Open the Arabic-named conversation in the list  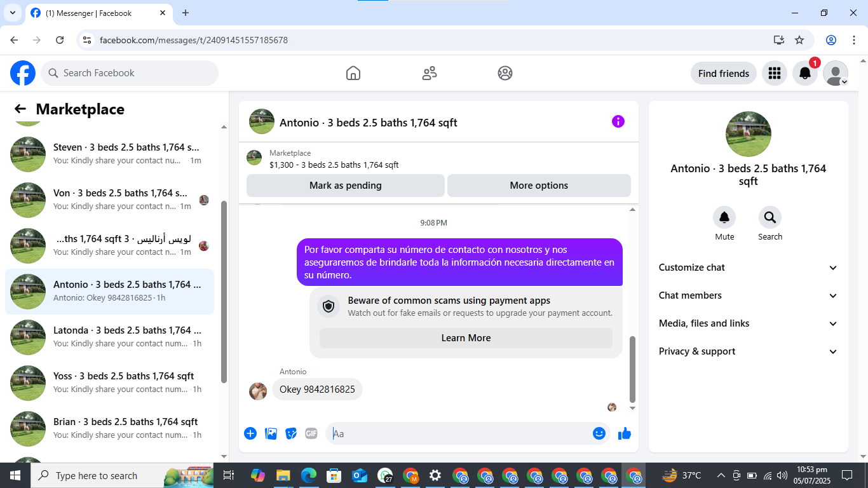tap(109, 245)
